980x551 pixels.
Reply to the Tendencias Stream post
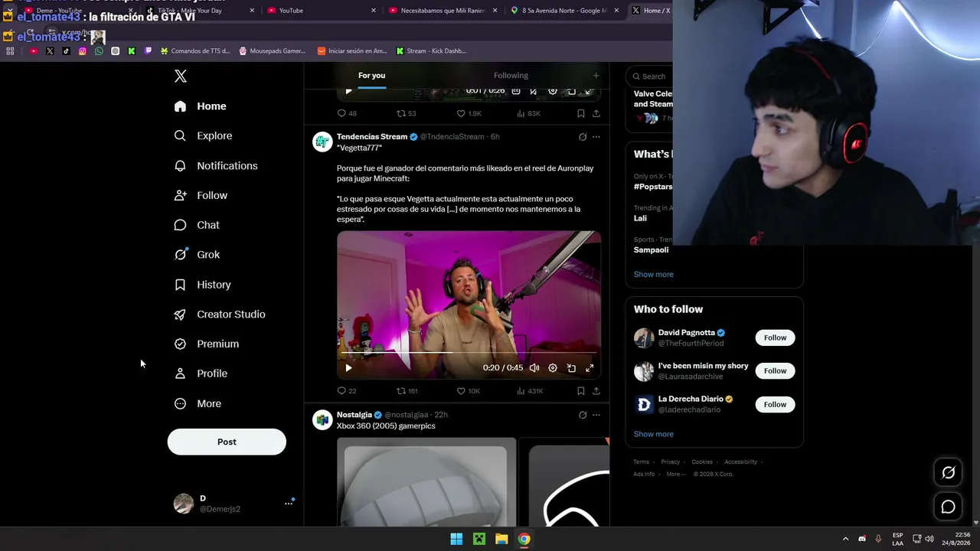(x=347, y=391)
